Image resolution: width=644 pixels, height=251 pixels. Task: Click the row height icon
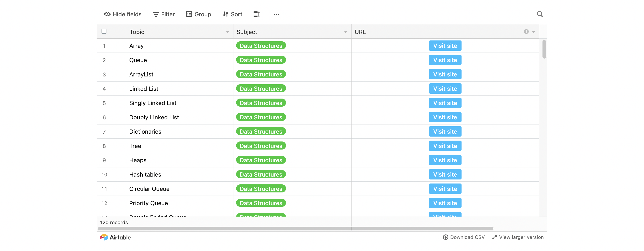coord(257,14)
